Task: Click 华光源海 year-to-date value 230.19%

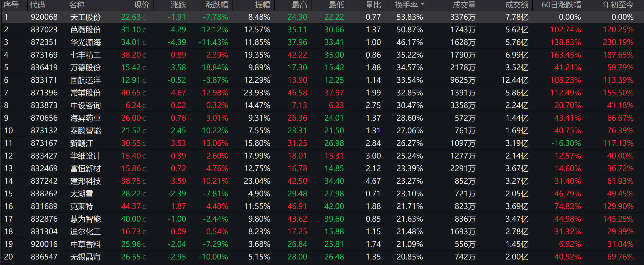Action: point(618,42)
